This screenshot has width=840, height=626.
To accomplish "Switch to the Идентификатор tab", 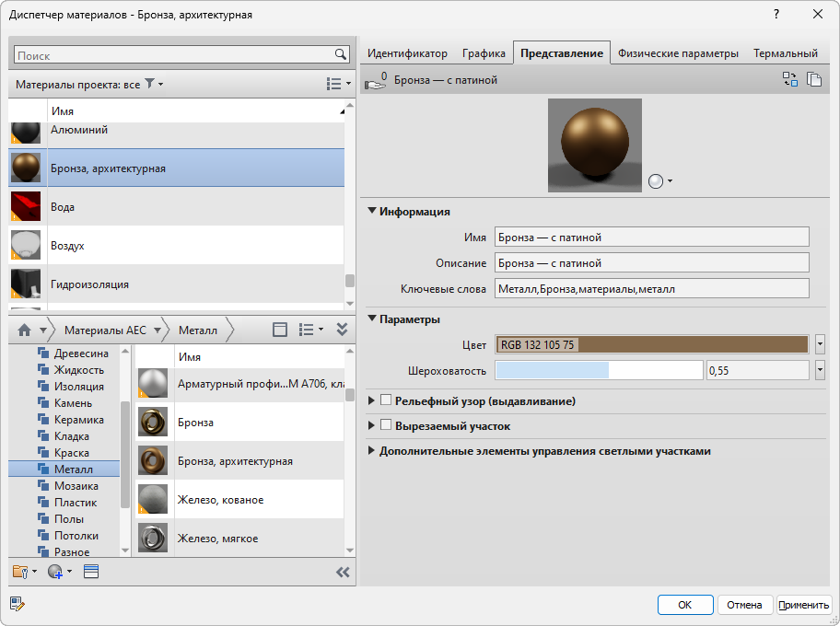I will point(407,53).
